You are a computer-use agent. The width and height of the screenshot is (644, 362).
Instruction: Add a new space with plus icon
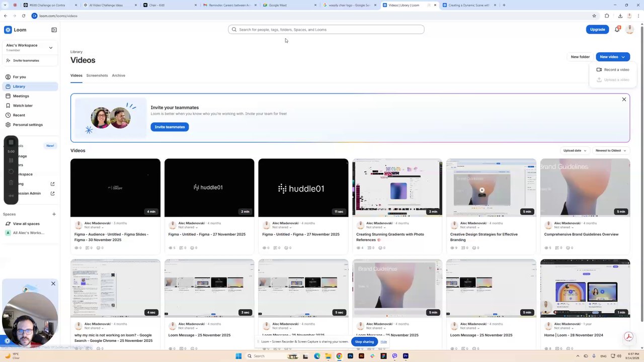[54, 214]
